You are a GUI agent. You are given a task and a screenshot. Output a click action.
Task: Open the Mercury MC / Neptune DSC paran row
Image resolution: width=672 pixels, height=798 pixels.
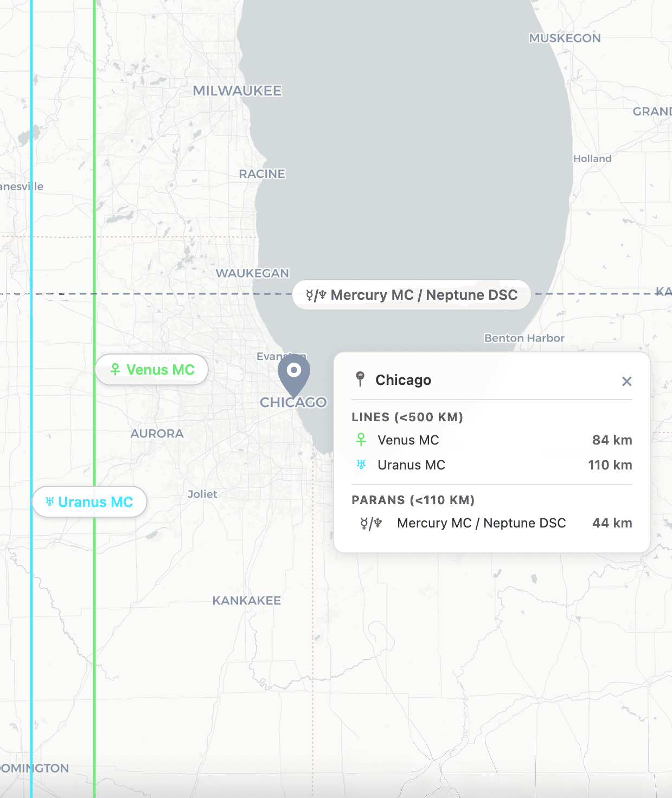click(492, 523)
